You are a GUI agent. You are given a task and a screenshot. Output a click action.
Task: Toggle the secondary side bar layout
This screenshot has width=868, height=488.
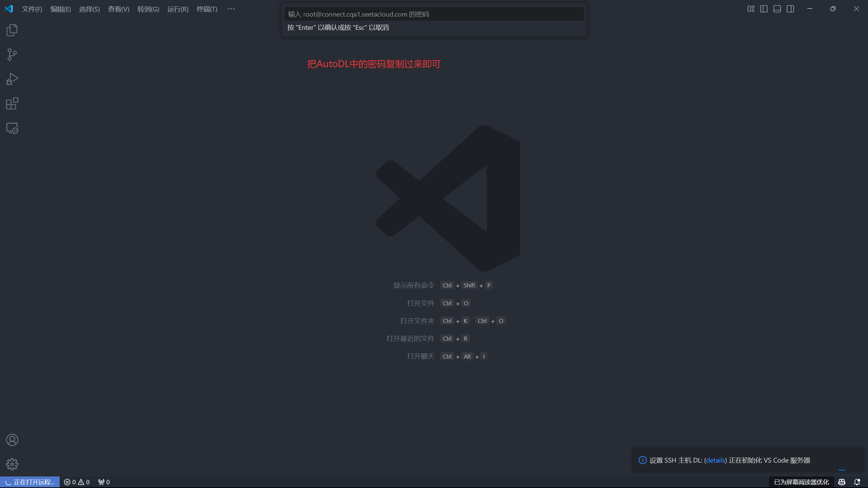790,9
